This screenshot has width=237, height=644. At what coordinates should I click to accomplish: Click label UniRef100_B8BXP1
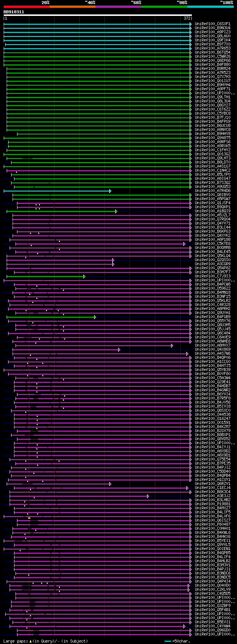[213, 435]
